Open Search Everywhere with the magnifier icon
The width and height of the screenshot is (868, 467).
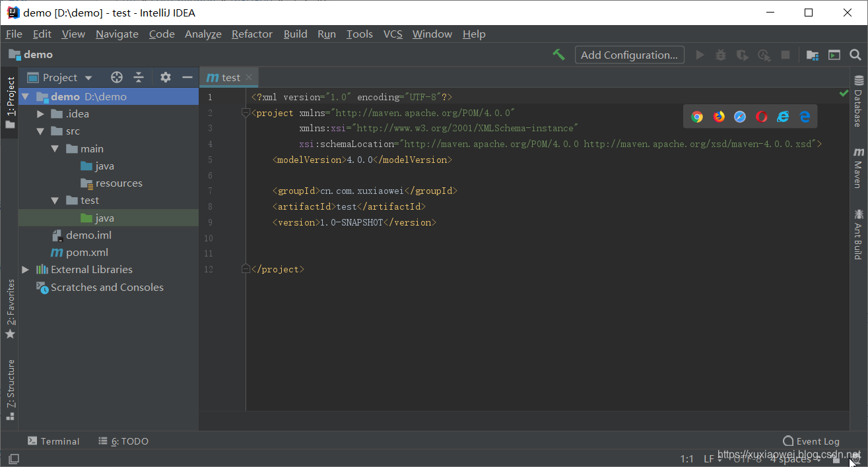(856, 55)
